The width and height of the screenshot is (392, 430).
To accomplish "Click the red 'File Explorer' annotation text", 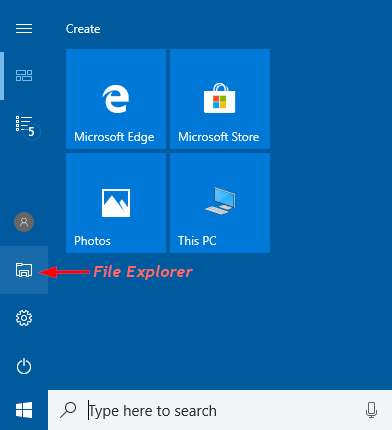I will (143, 272).
